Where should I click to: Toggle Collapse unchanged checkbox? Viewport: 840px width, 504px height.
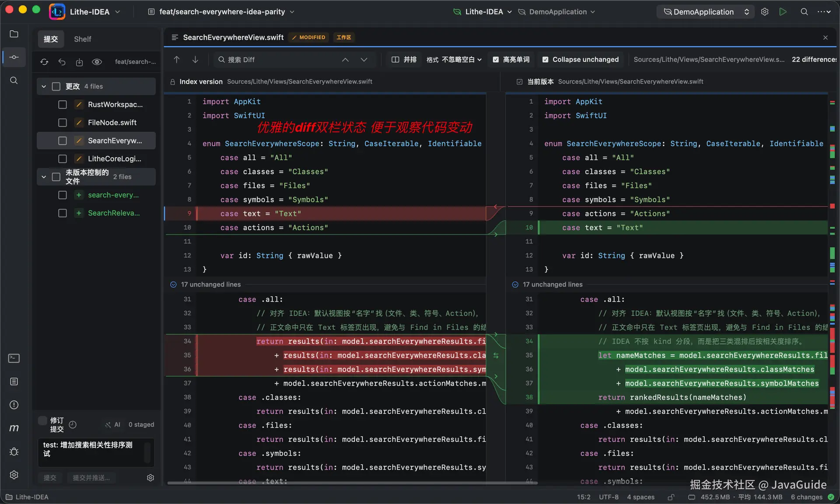click(x=545, y=59)
